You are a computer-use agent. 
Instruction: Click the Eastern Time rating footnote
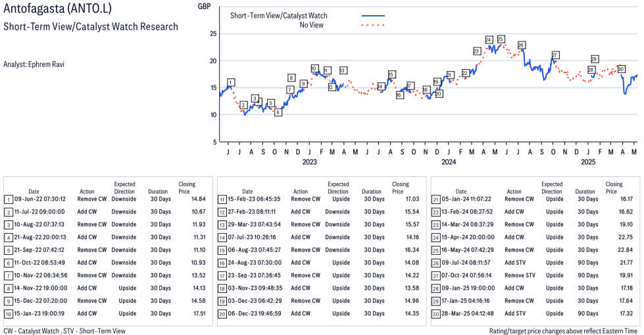click(563, 331)
